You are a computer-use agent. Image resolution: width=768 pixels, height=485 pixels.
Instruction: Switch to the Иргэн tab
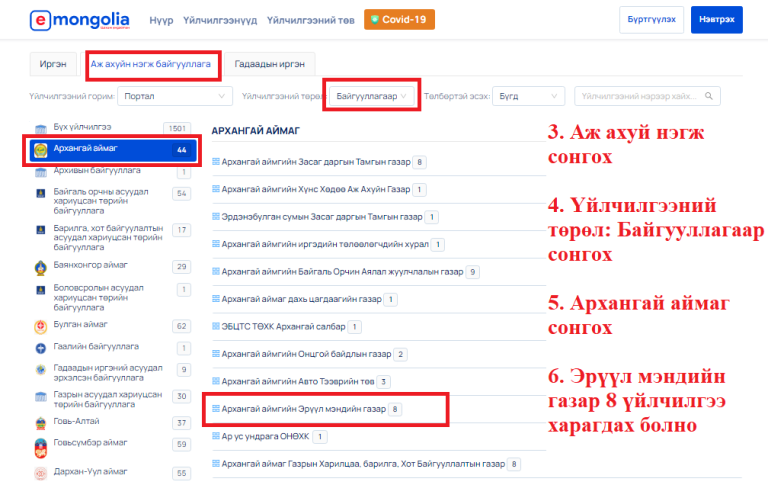click(53, 63)
